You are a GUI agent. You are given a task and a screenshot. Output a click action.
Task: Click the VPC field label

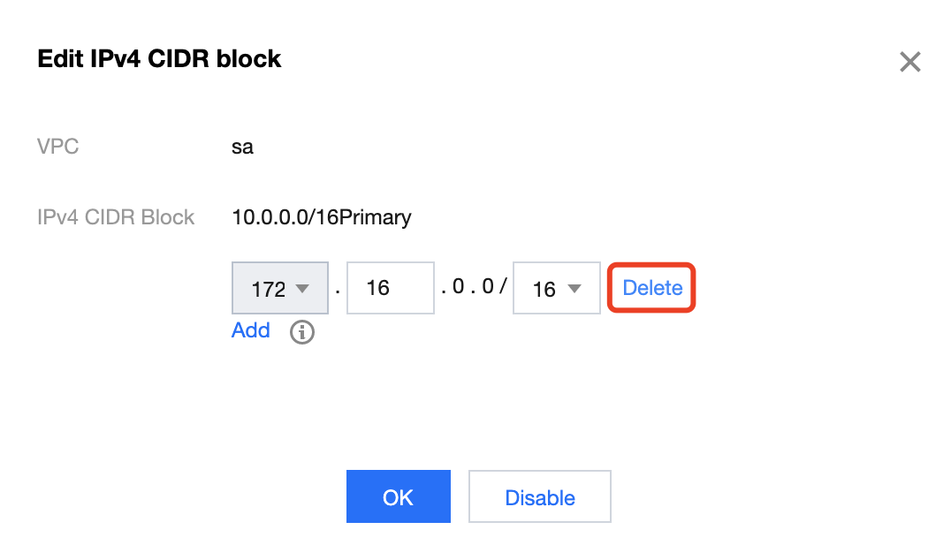tap(57, 146)
